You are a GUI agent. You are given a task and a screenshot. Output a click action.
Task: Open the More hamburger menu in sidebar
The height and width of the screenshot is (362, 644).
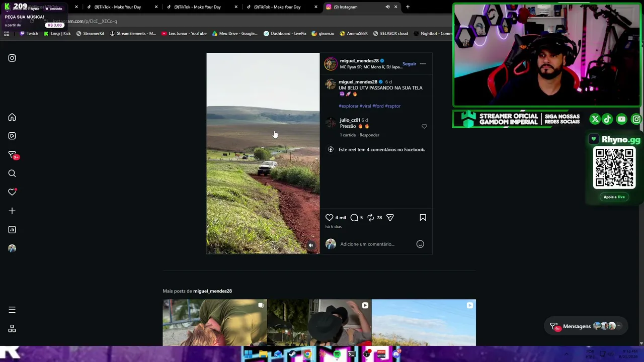pyautogui.click(x=12, y=310)
